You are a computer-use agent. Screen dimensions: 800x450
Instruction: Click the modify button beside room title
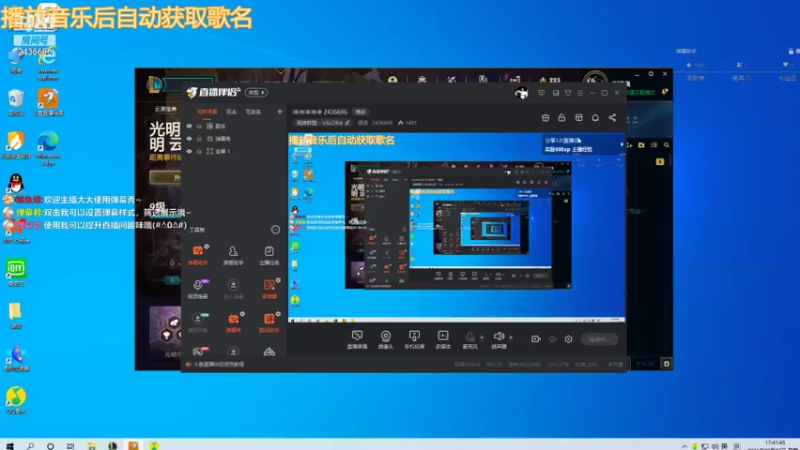coord(360,112)
